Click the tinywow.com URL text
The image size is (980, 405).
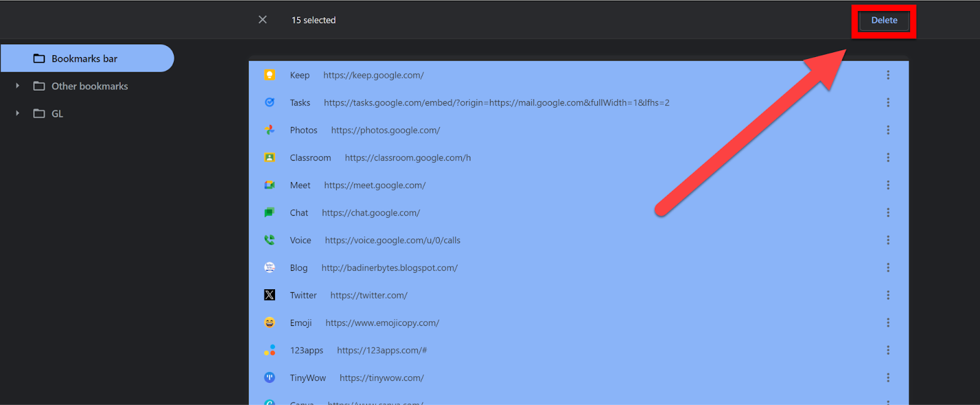[x=382, y=379]
